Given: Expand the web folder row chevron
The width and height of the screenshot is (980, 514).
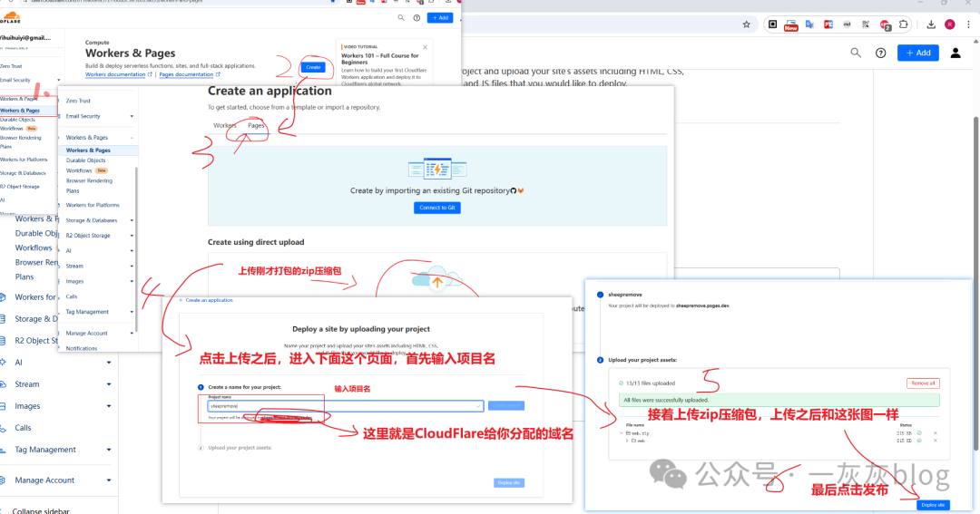Looking at the screenshot, I should 627,441.
